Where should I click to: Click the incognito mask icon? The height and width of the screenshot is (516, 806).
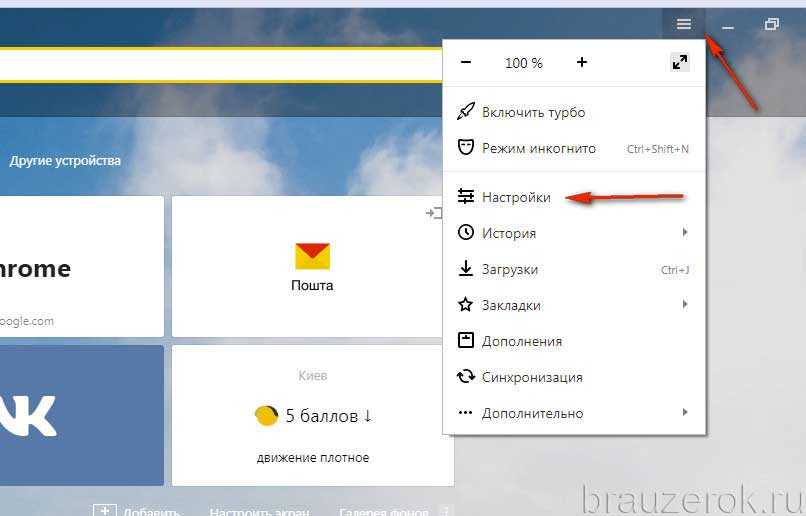(466, 148)
